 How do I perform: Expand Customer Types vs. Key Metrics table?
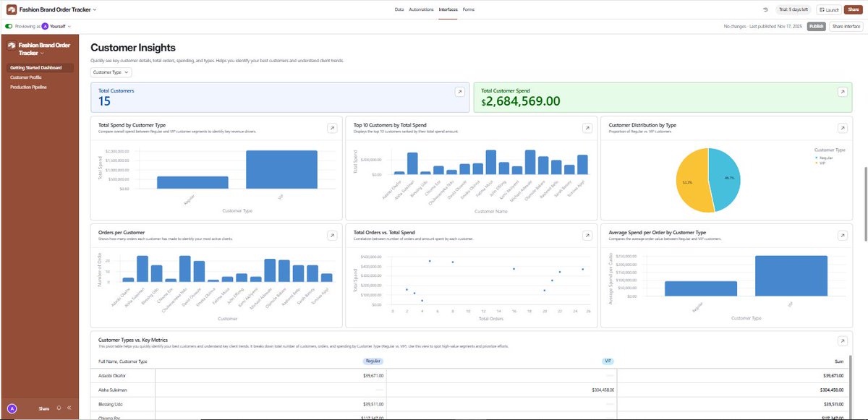(842, 340)
